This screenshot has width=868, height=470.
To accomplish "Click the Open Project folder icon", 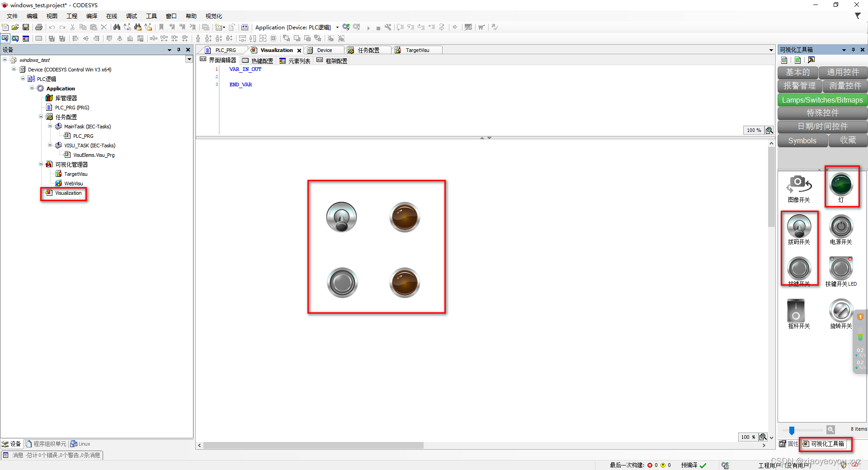I will pyautogui.click(x=15, y=27).
